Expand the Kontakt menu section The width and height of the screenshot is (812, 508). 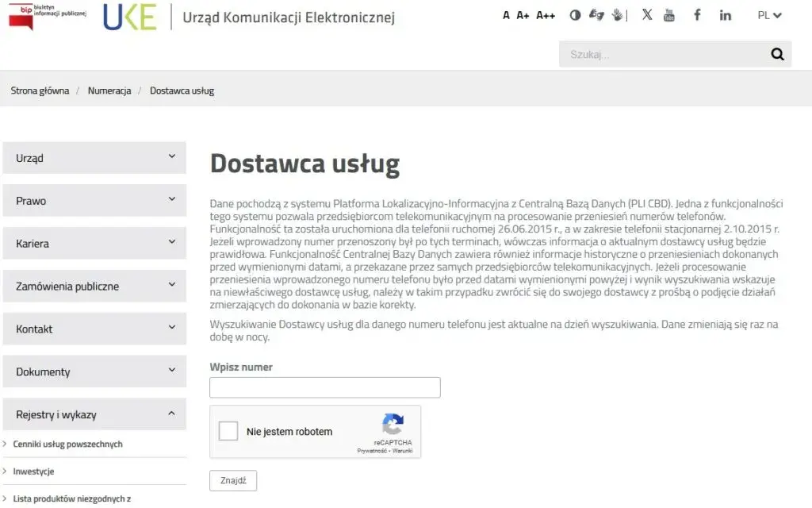tap(94, 329)
